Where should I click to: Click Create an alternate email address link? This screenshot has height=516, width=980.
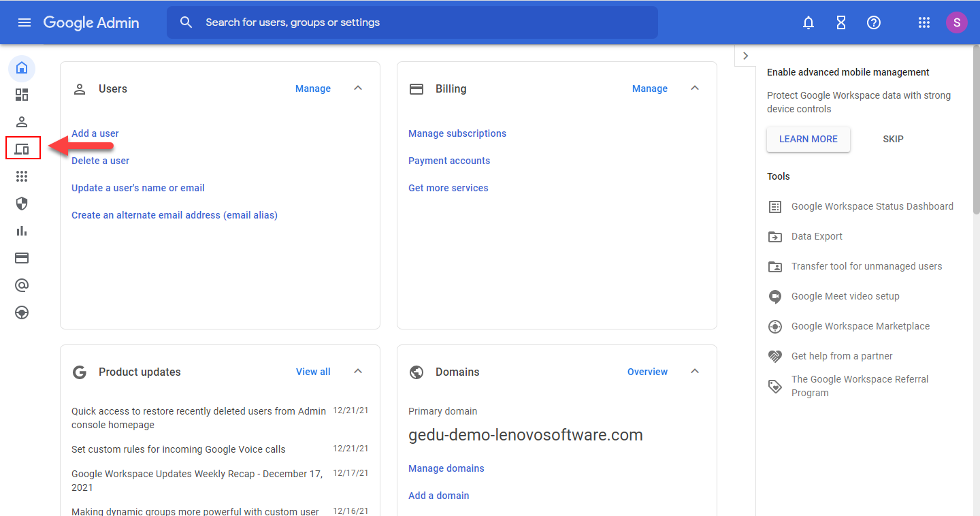(x=174, y=215)
